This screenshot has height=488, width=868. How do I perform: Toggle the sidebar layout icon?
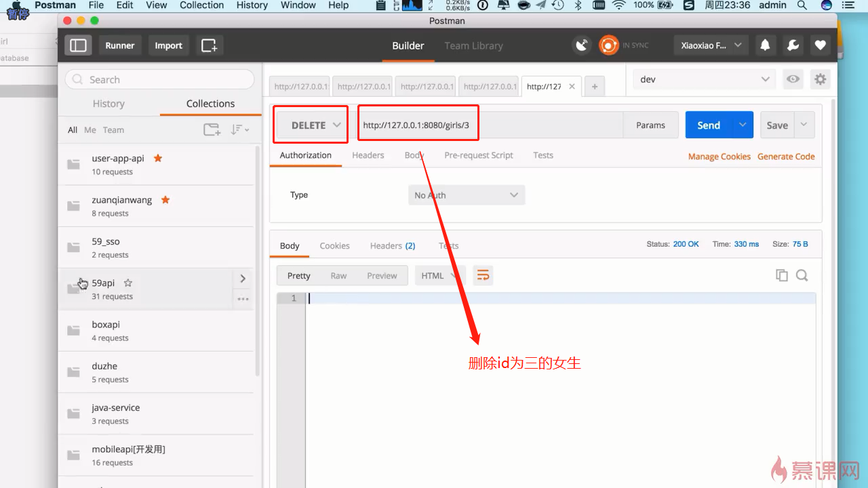coord(79,45)
